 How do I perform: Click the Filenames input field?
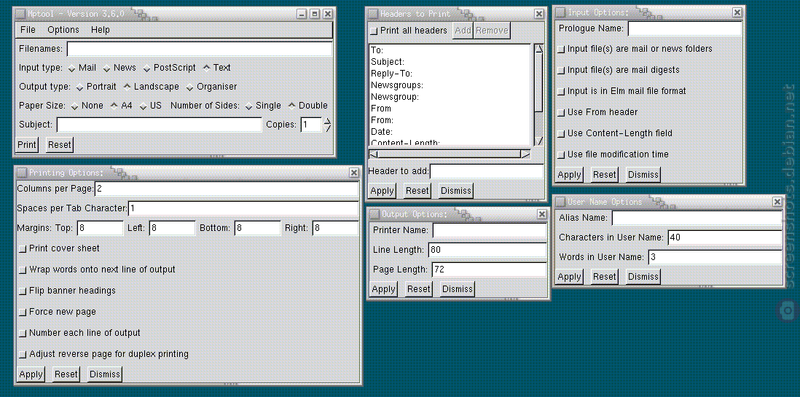click(199, 49)
